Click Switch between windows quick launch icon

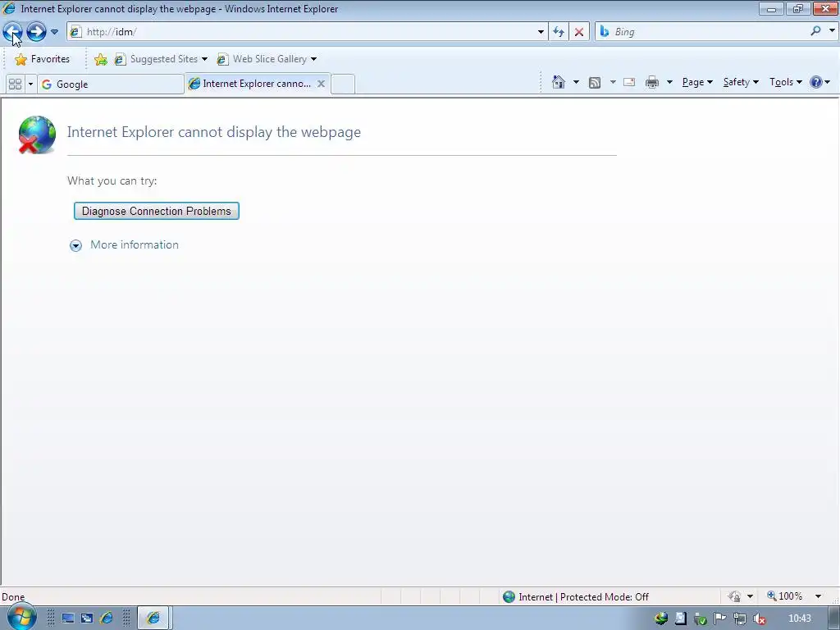pos(87,619)
